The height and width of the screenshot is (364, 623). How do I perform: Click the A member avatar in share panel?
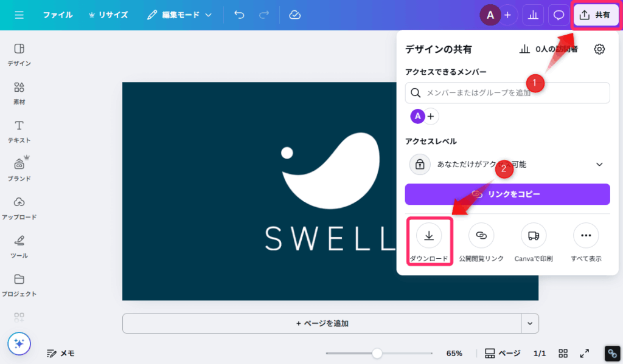click(417, 116)
